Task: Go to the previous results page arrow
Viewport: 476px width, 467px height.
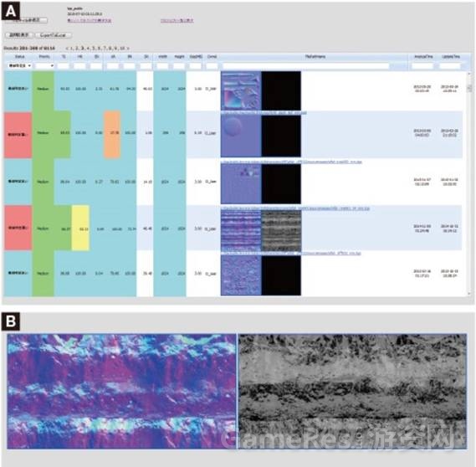Action: pos(67,49)
